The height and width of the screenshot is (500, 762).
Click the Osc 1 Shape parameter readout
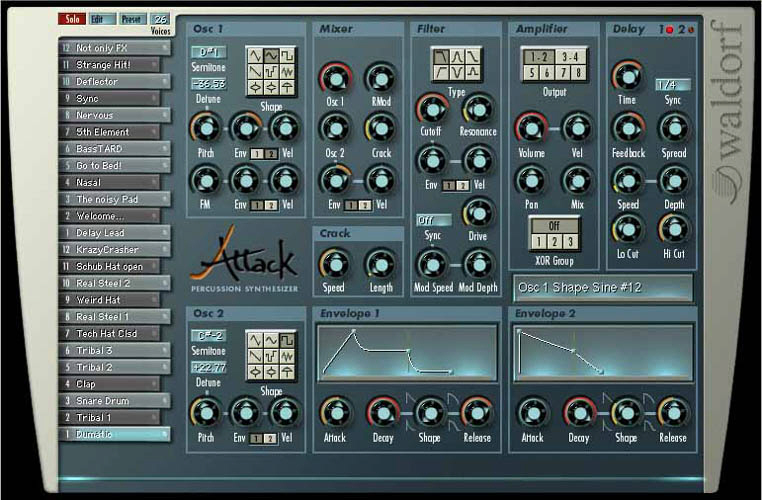[x=603, y=288]
